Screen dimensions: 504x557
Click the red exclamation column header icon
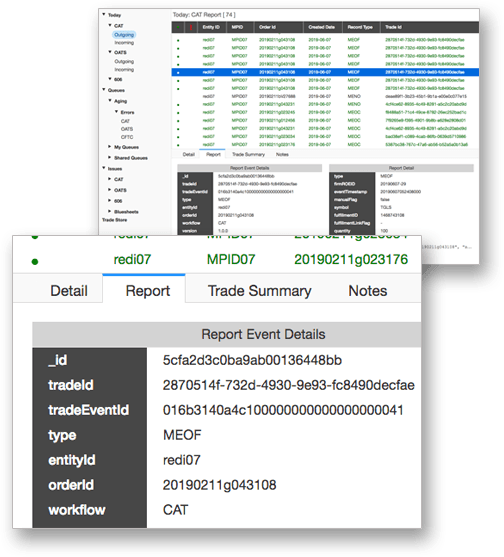pos(191,27)
